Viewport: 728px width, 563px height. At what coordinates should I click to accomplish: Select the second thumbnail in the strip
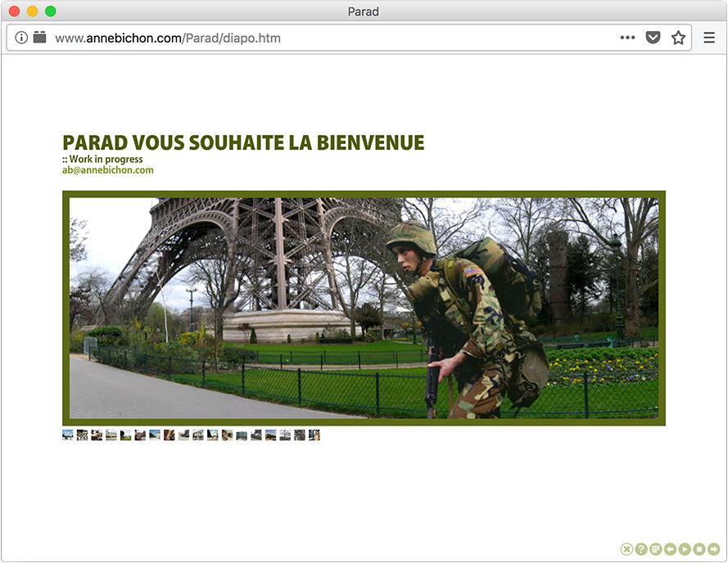click(82, 435)
